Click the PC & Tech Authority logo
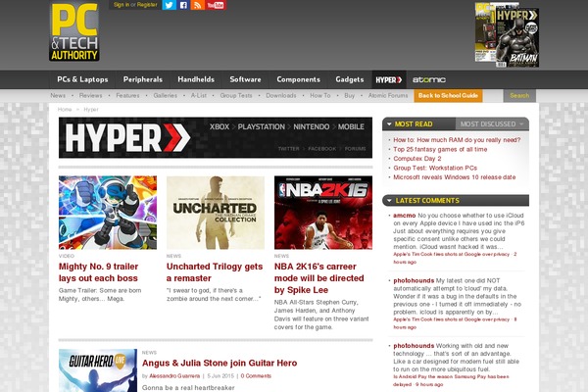The width and height of the screenshot is (588, 392). click(x=74, y=31)
